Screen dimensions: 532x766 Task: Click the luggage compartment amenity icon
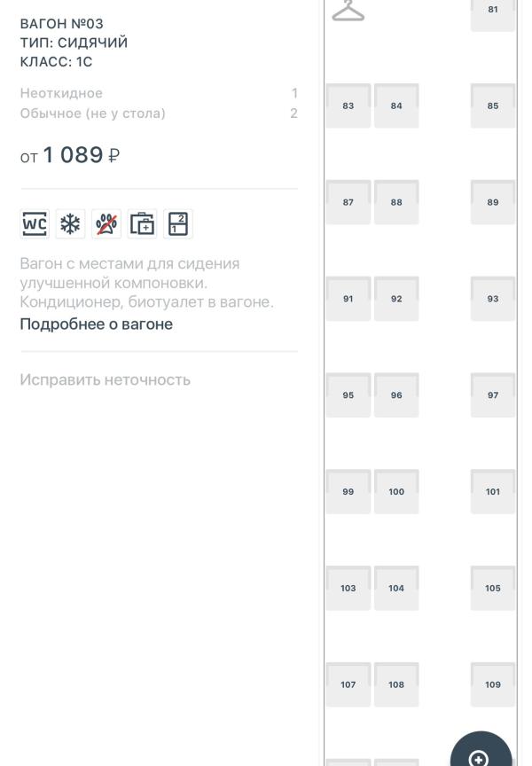click(x=142, y=224)
